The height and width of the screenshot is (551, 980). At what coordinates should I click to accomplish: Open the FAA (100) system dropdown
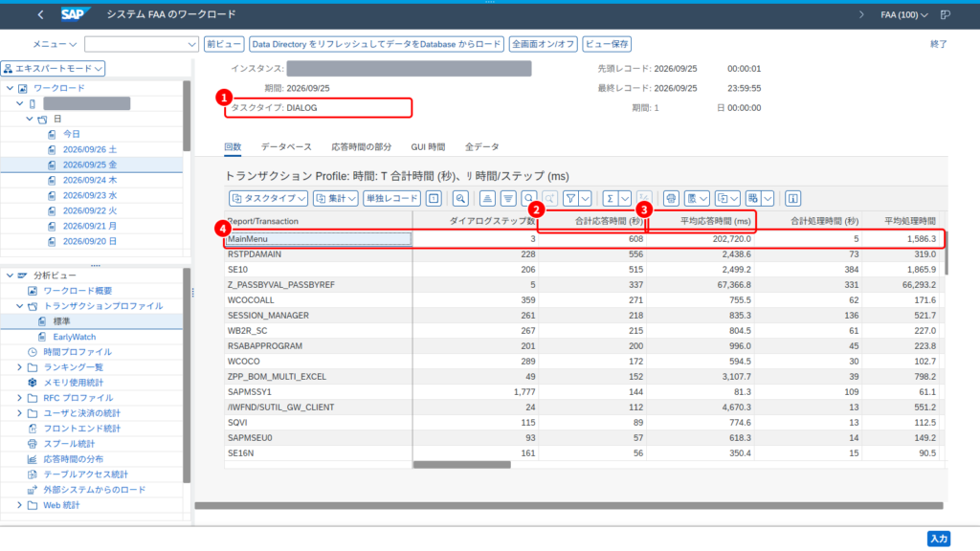(x=903, y=14)
